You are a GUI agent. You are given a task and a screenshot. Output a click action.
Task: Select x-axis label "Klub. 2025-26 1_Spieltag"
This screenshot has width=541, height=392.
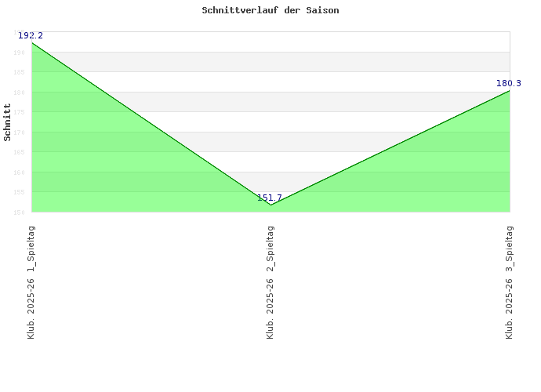[x=31, y=282]
